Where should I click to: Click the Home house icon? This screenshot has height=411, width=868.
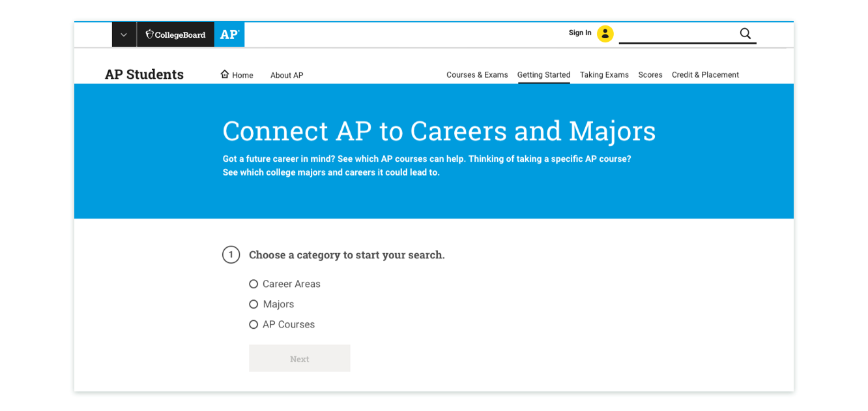click(x=225, y=74)
